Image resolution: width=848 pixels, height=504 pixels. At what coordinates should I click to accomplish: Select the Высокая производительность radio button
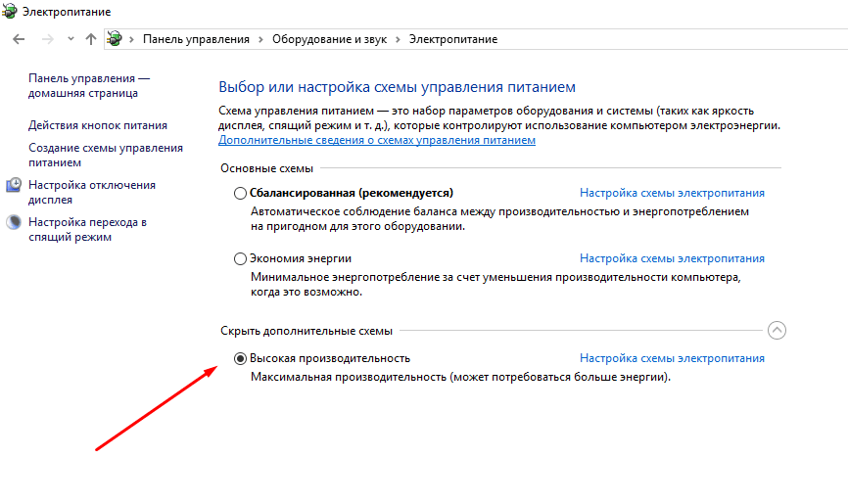tap(241, 358)
